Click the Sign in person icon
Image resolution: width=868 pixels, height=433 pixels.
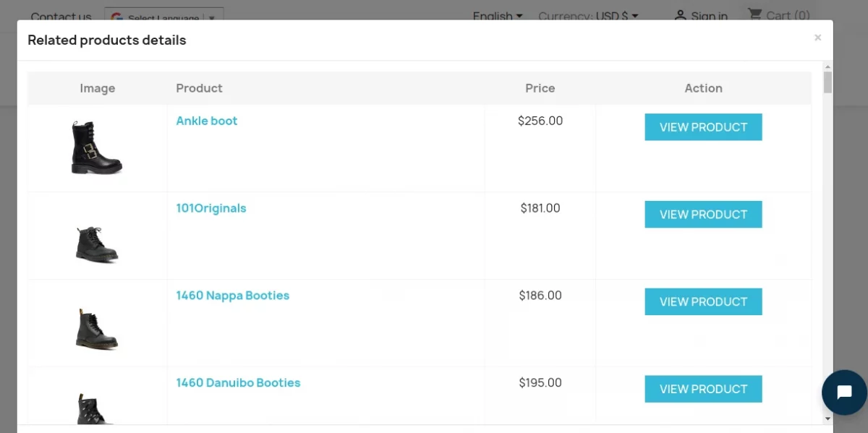coord(680,15)
